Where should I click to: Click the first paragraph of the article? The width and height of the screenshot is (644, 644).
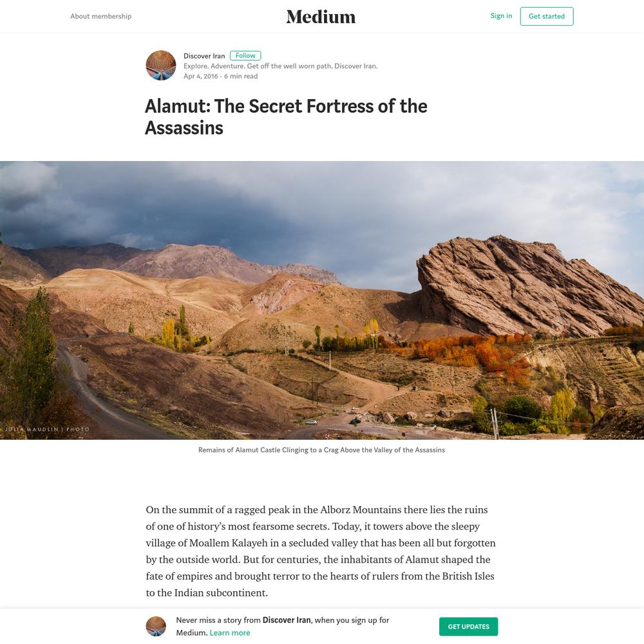click(321, 551)
